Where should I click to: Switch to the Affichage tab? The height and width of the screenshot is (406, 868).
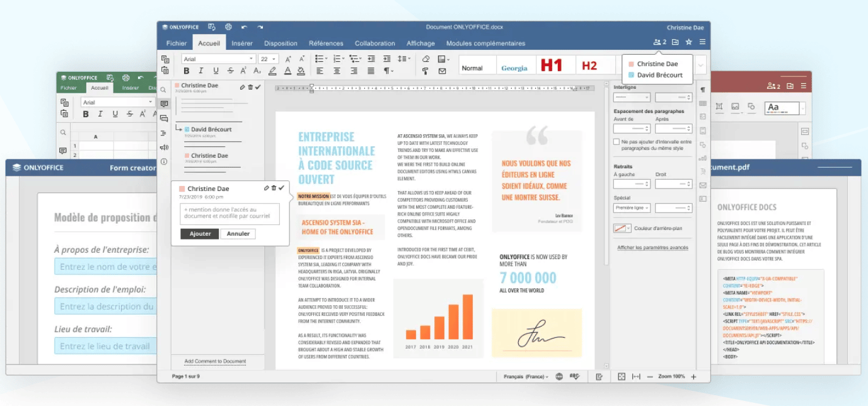coord(420,43)
